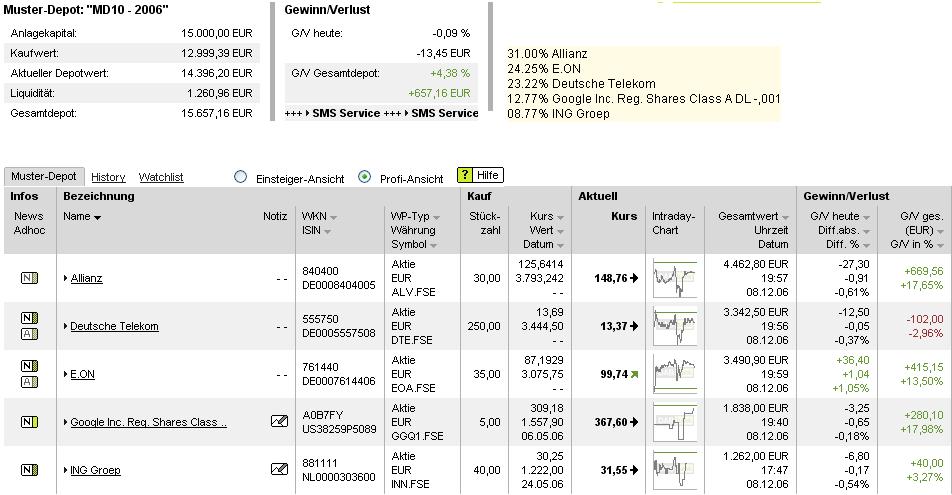The width and height of the screenshot is (952, 495).
Task: Open Deutsche Telekom stock link
Action: click(x=114, y=326)
